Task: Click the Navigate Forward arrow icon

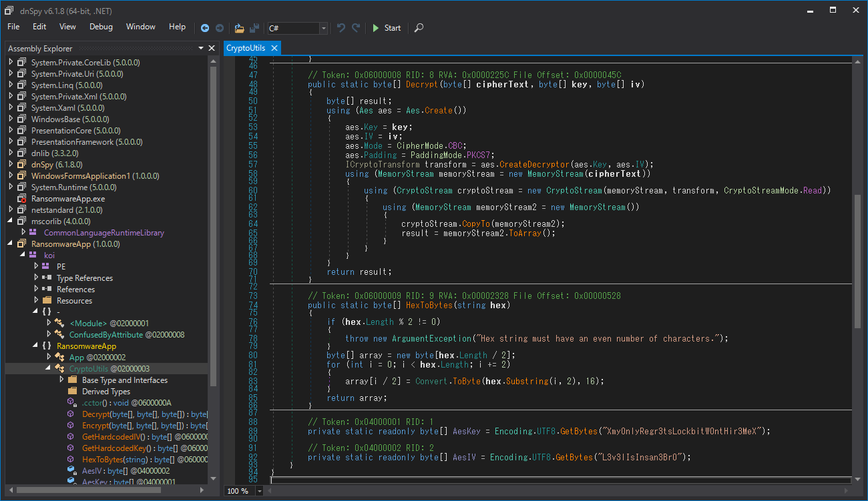Action: [x=219, y=28]
